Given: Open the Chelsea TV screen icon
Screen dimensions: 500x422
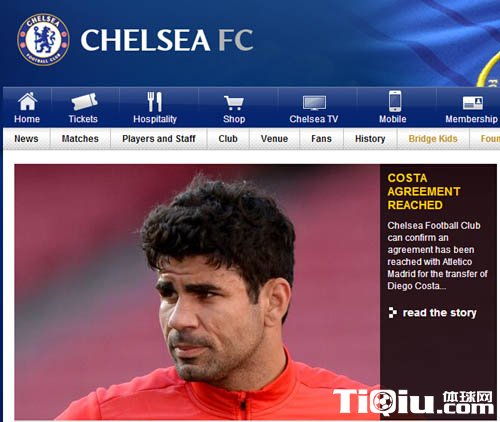Looking at the screenshot, I should point(314,103).
